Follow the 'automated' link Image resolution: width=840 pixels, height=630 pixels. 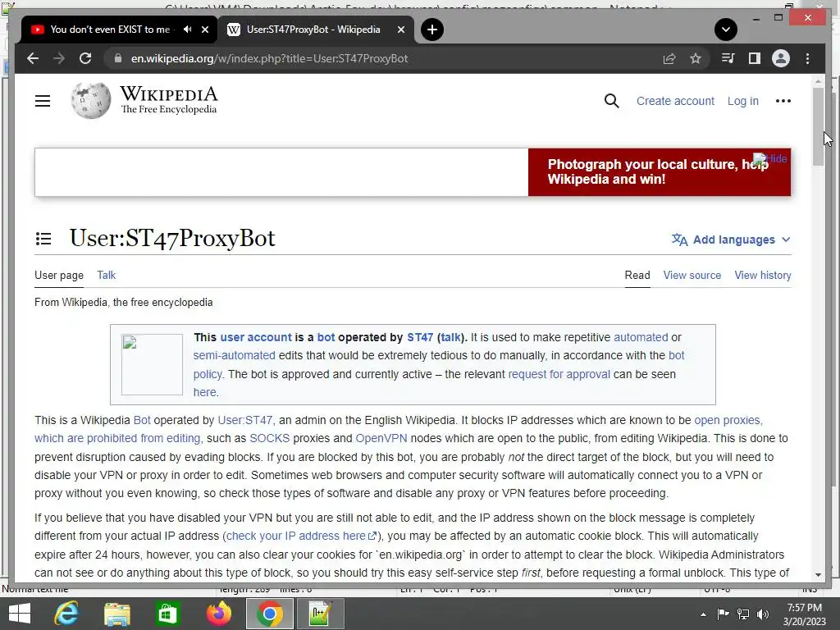coord(641,337)
